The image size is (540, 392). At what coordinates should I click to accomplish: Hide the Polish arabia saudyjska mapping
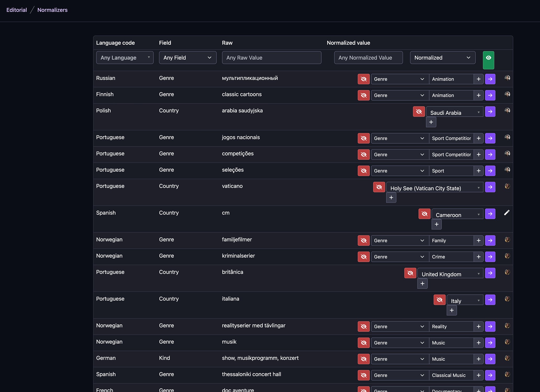pos(419,111)
